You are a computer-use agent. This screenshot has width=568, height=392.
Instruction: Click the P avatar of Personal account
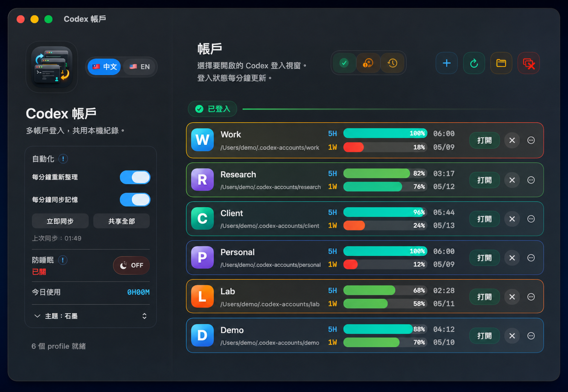203,257
